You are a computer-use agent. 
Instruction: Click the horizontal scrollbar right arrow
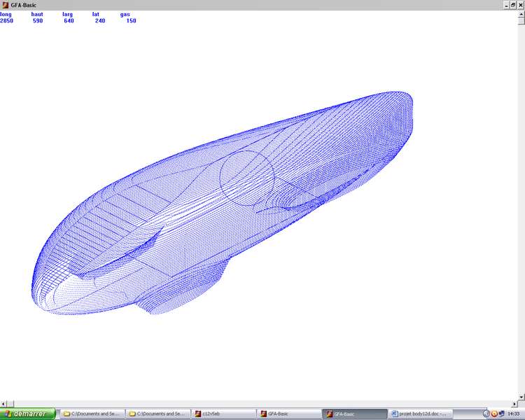click(x=515, y=404)
